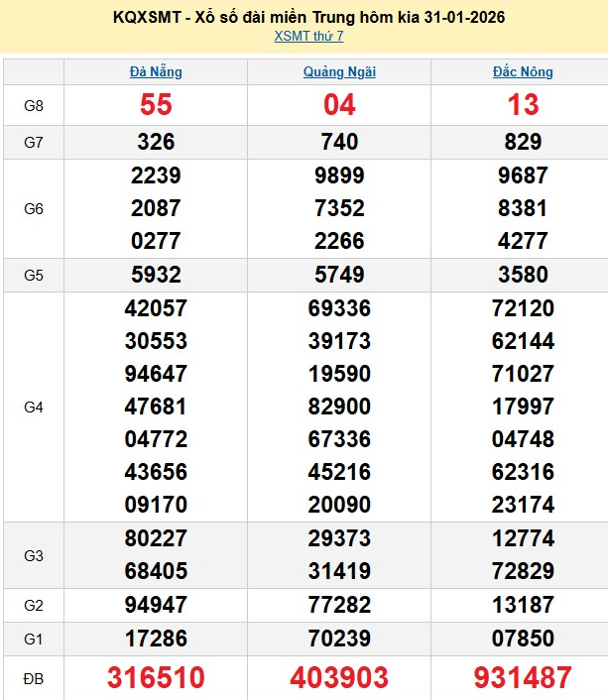Open the XSMT thứ 7 link
608x700 pixels.
pyautogui.click(x=308, y=37)
